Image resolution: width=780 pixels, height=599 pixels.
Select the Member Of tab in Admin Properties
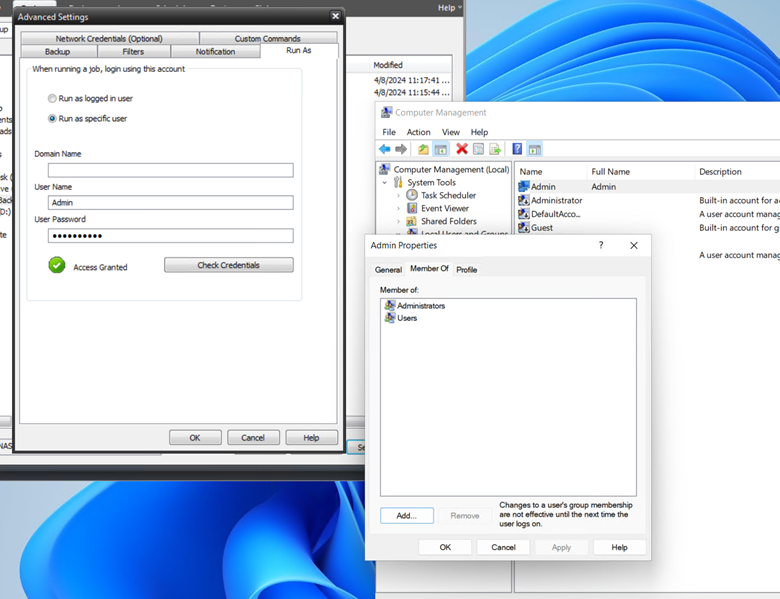[x=429, y=268]
